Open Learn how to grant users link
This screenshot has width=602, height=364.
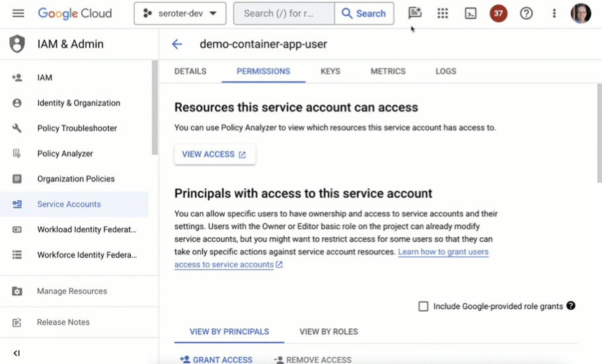click(443, 252)
